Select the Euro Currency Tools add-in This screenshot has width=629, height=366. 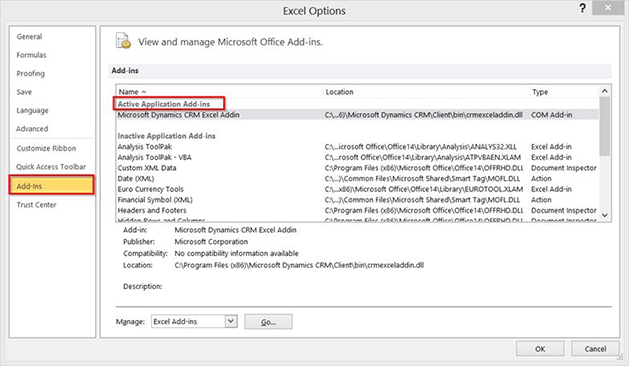[x=357, y=189]
